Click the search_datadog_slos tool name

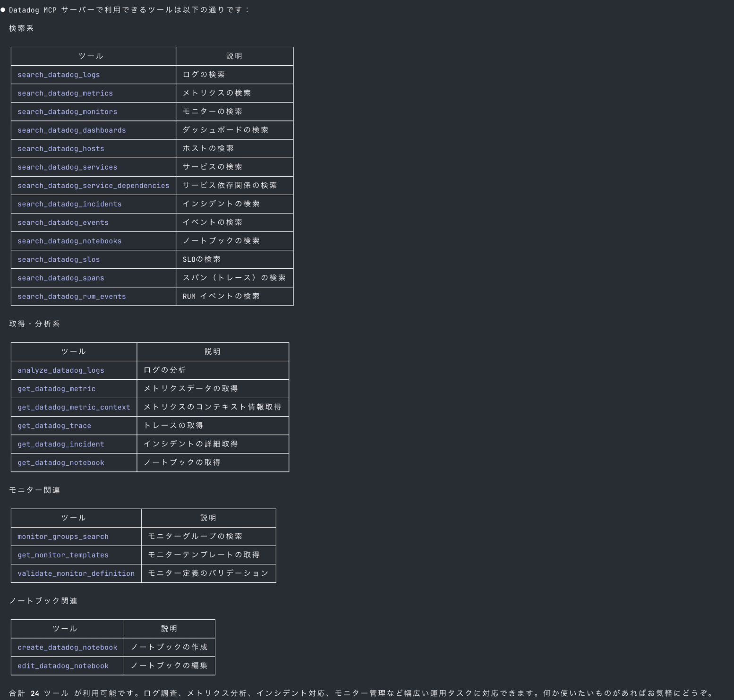(59, 259)
